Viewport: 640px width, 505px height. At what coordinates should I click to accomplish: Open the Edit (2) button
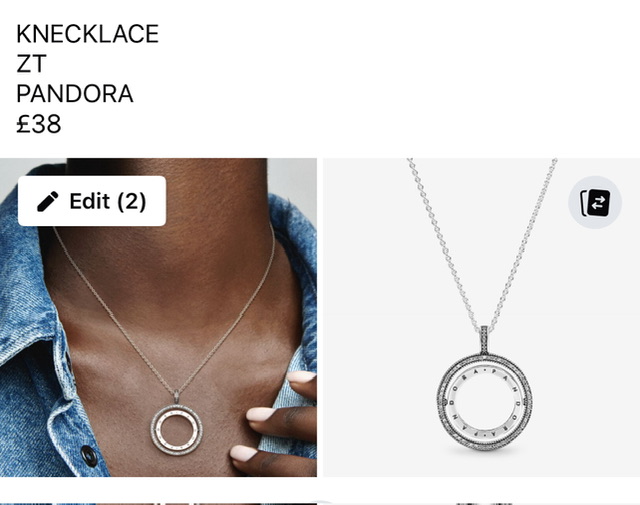click(92, 201)
